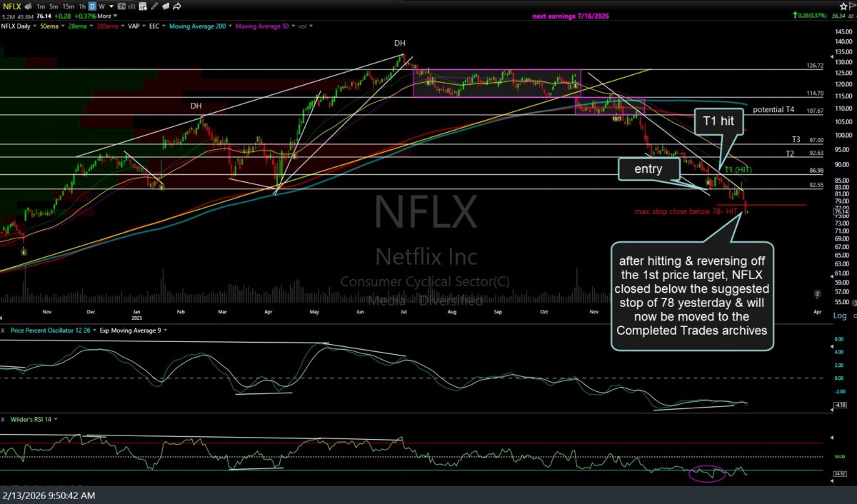Viewport: 857px width, 504px height.
Task: Click the share arrow icon
Action: pyautogui.click(x=176, y=6)
